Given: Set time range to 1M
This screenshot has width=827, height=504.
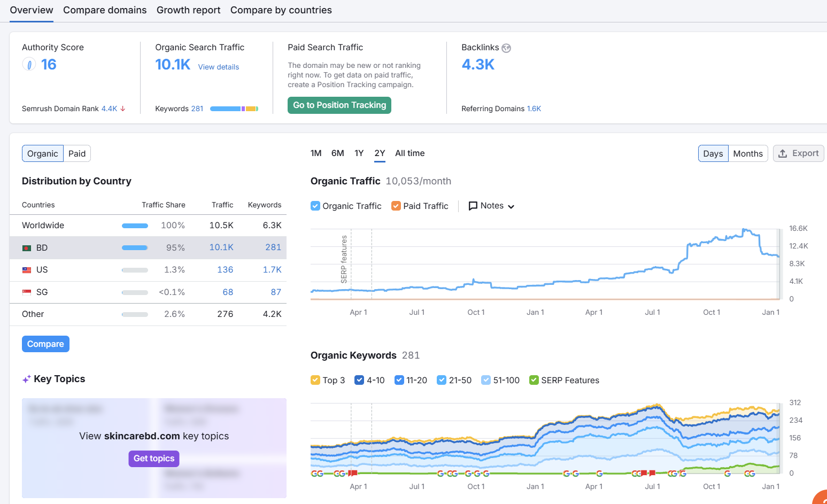Looking at the screenshot, I should (x=316, y=153).
